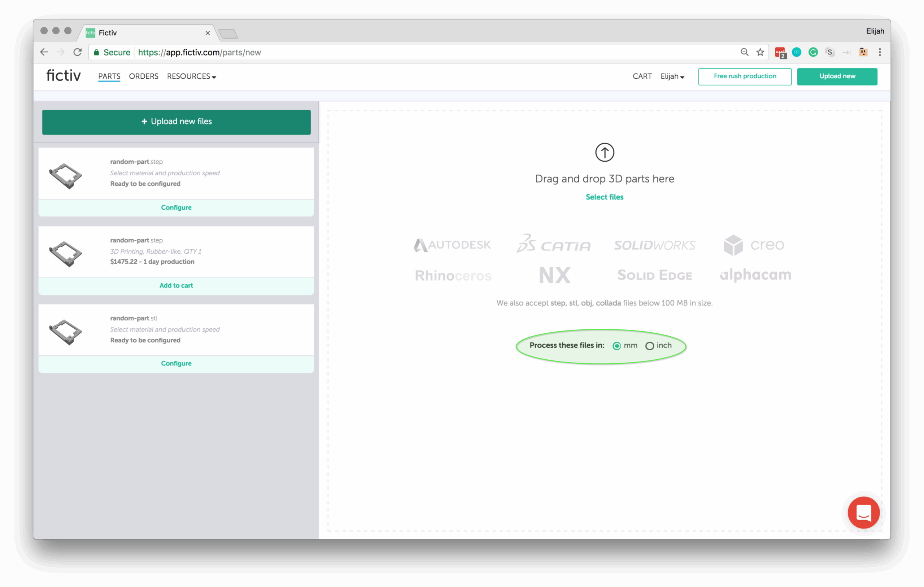Click the browser back arrow
This screenshot has height=587, width=924.
(x=44, y=52)
